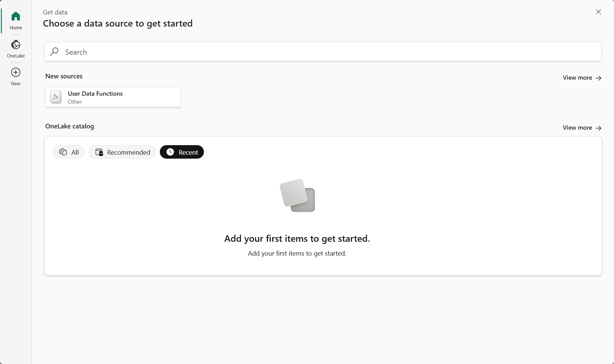
Task: Select the User Data Functions source card
Action: click(x=113, y=97)
